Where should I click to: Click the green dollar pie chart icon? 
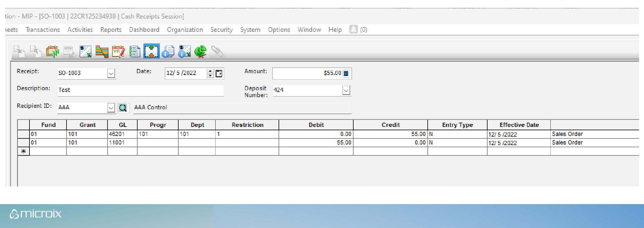pyautogui.click(x=200, y=52)
